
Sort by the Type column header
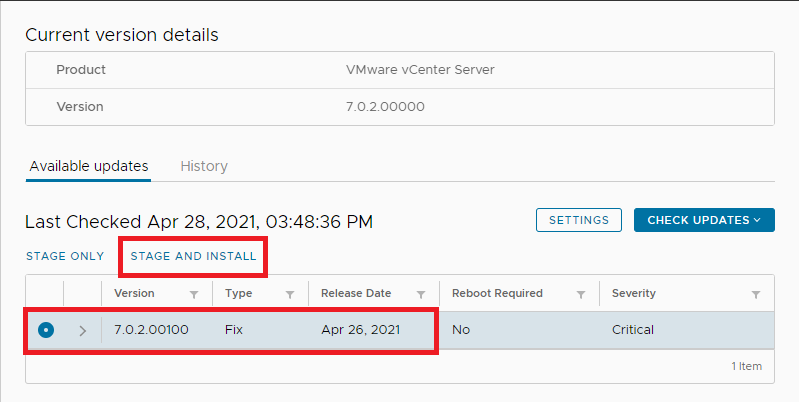coord(238,294)
